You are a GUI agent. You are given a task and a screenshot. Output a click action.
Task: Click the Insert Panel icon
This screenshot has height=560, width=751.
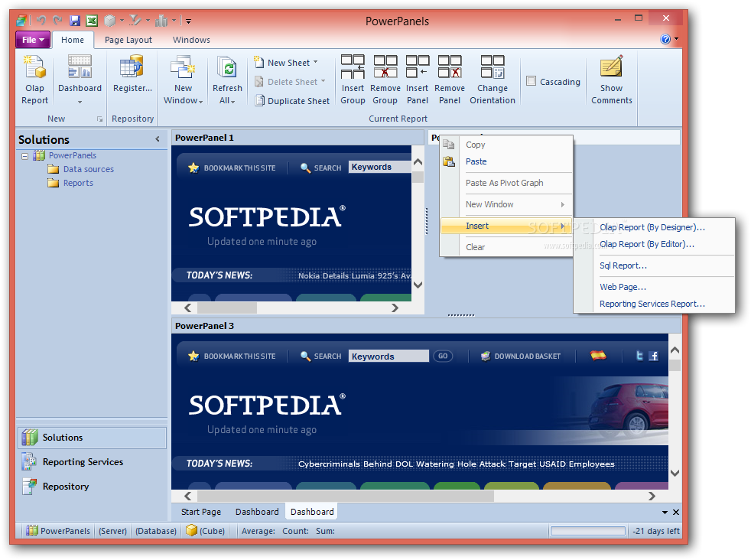pyautogui.click(x=417, y=67)
